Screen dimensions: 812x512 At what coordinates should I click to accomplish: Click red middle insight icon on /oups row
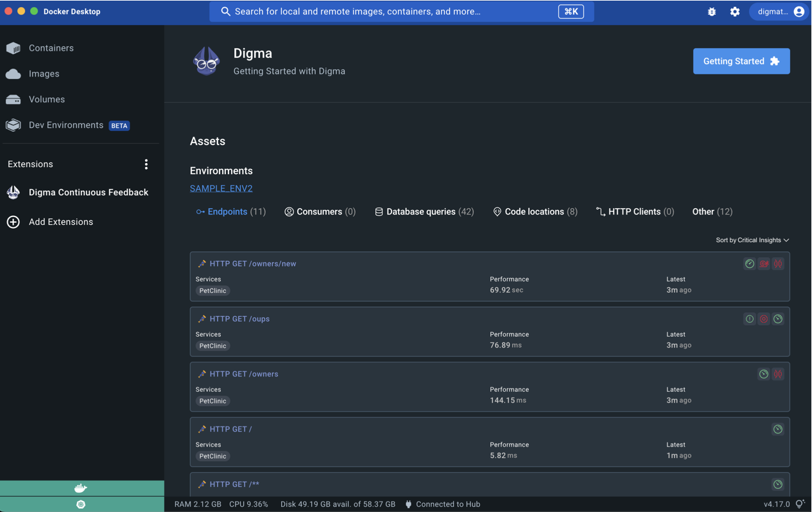[764, 319]
